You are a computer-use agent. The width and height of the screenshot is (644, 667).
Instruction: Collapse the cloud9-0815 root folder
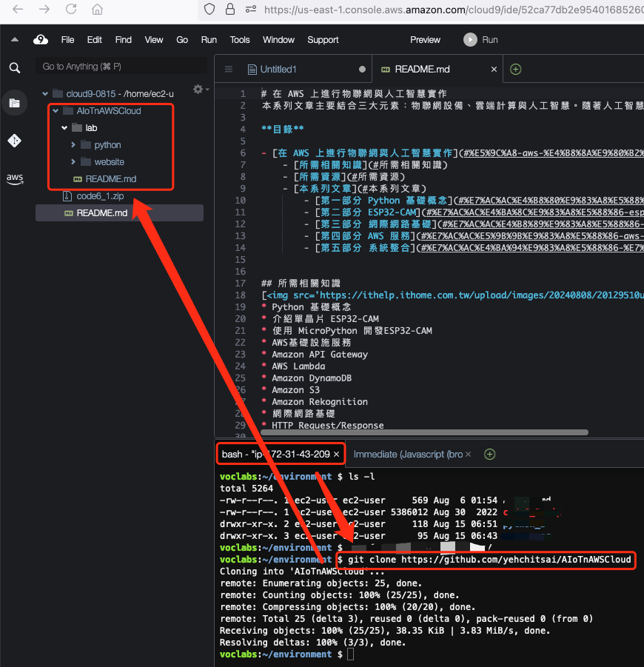point(45,93)
